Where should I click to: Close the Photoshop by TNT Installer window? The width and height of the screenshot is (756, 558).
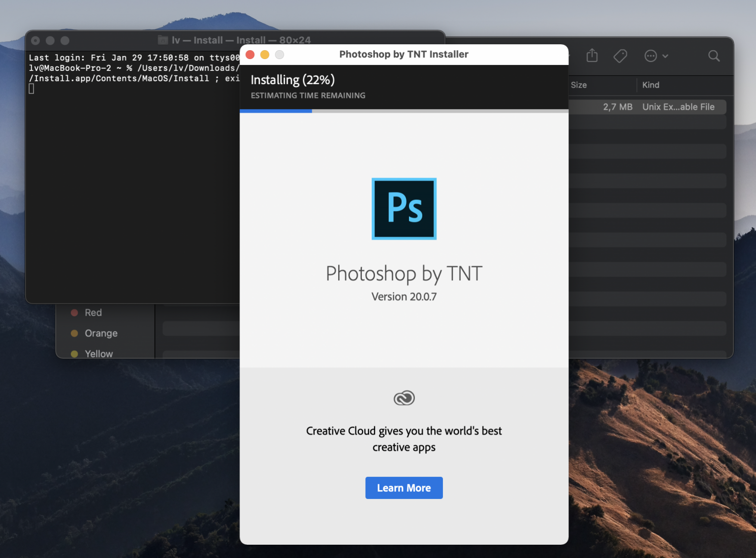250,55
